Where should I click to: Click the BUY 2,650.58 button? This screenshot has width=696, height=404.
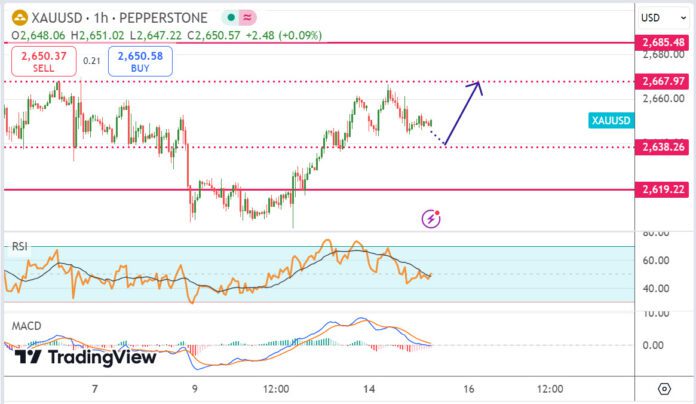click(140, 61)
